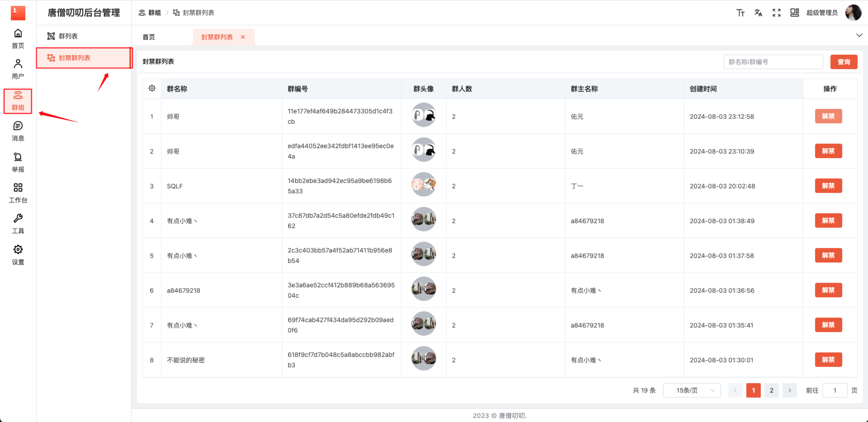Open the 工作台 workbench icon
This screenshot has height=422, width=868.
coord(18,193)
